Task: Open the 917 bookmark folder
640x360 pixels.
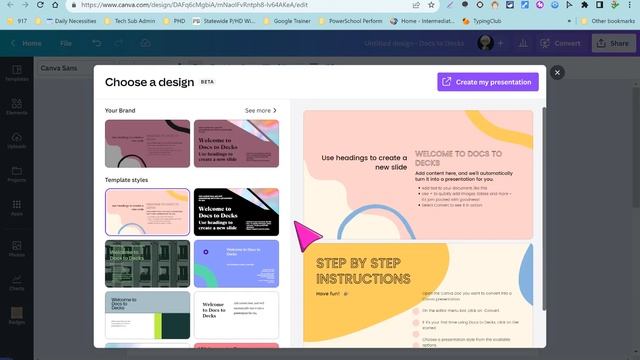Action: pyautogui.click(x=18, y=21)
